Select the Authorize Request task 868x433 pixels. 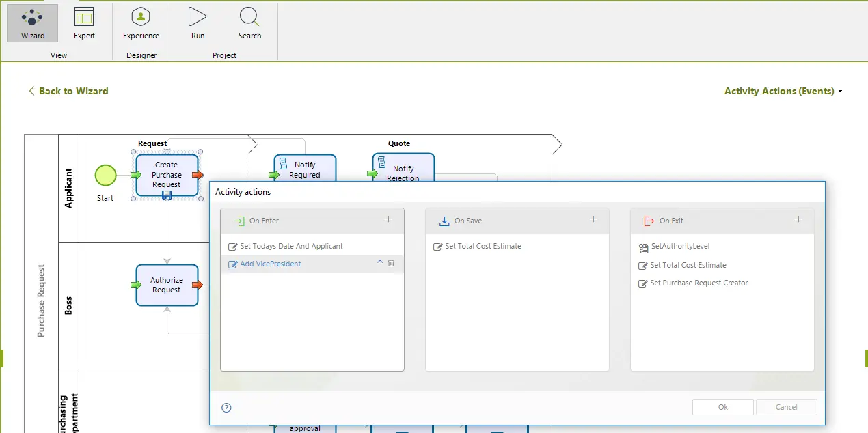(167, 285)
